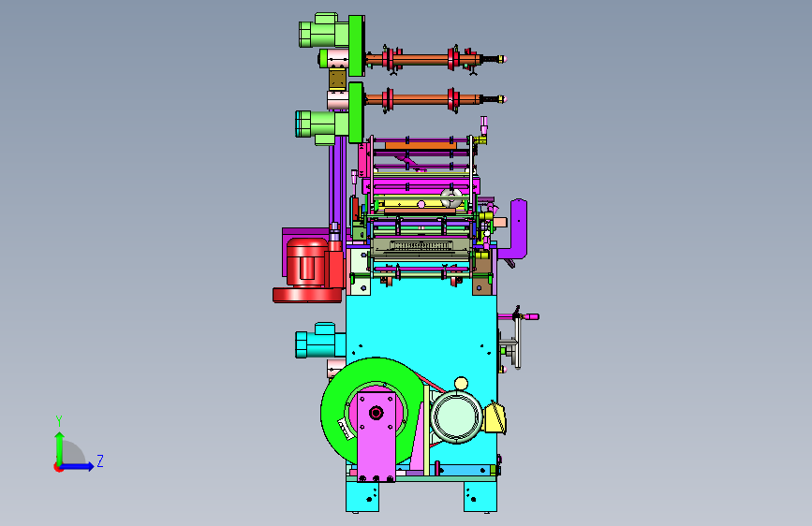Select the gray handwheel on the frame's right side
This screenshot has height=526, width=812.
(516, 344)
